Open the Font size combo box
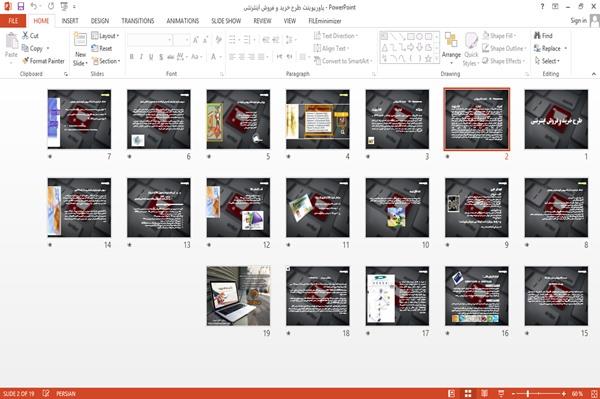 (181, 40)
